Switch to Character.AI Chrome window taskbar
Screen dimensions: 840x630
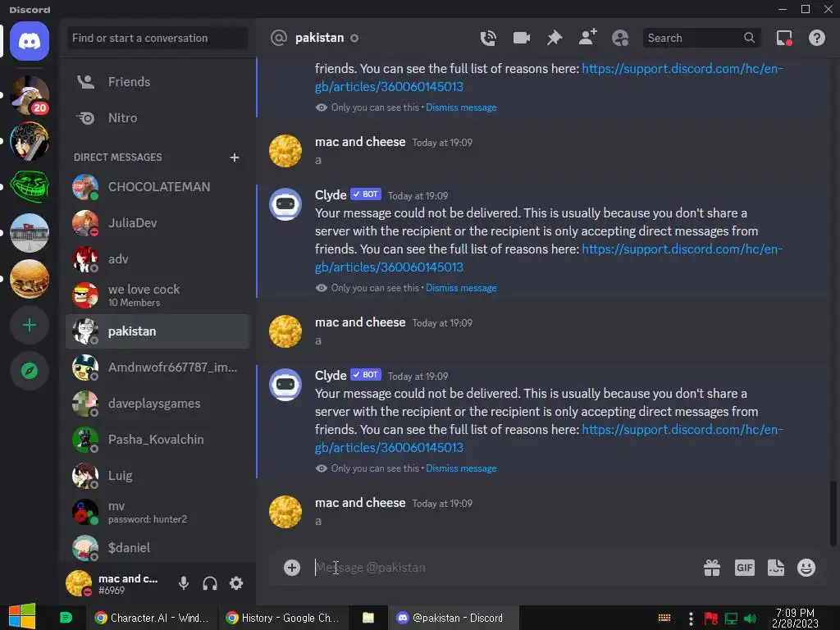[x=152, y=618]
